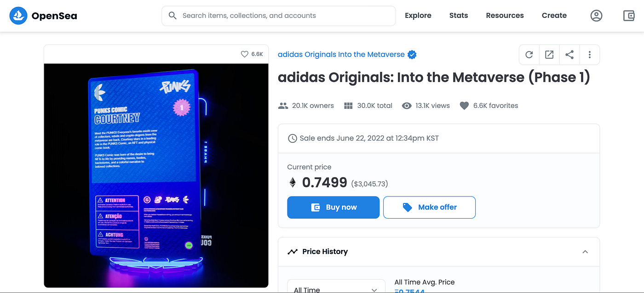Focus the search items and collections field
The width and height of the screenshot is (644, 293).
(278, 16)
